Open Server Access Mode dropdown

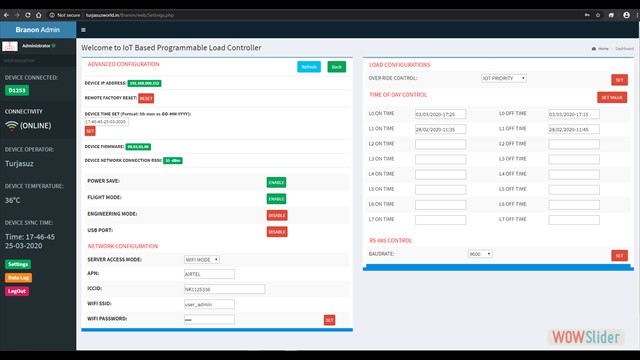click(x=202, y=260)
